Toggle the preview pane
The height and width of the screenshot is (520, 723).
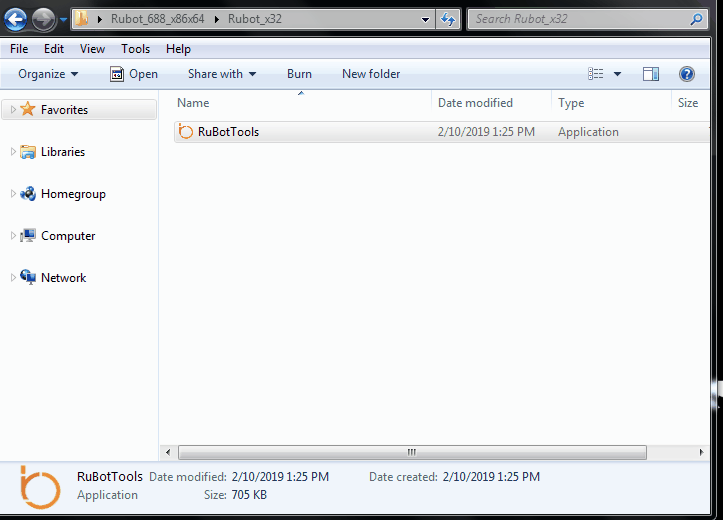(x=651, y=74)
